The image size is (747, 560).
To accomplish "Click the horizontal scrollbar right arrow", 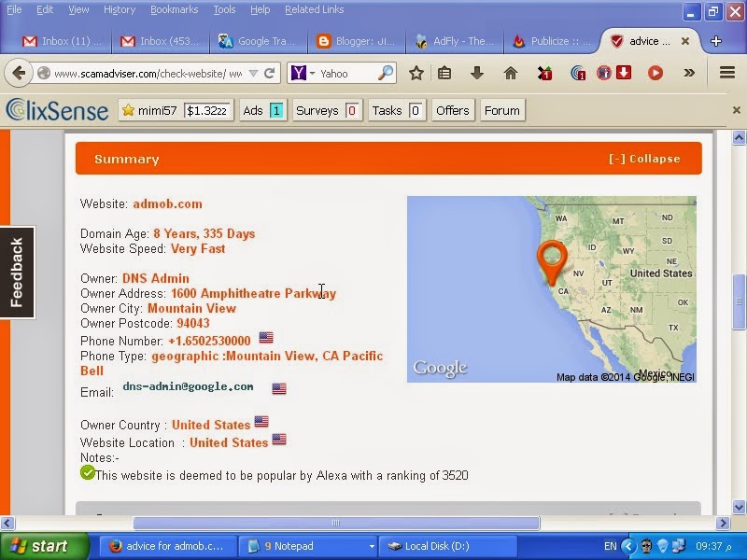I will tap(723, 523).
